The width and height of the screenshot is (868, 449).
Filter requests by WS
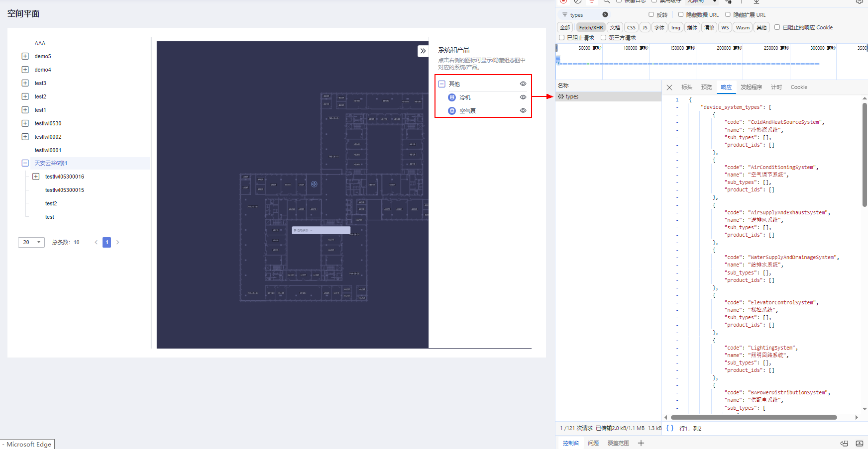coord(725,27)
